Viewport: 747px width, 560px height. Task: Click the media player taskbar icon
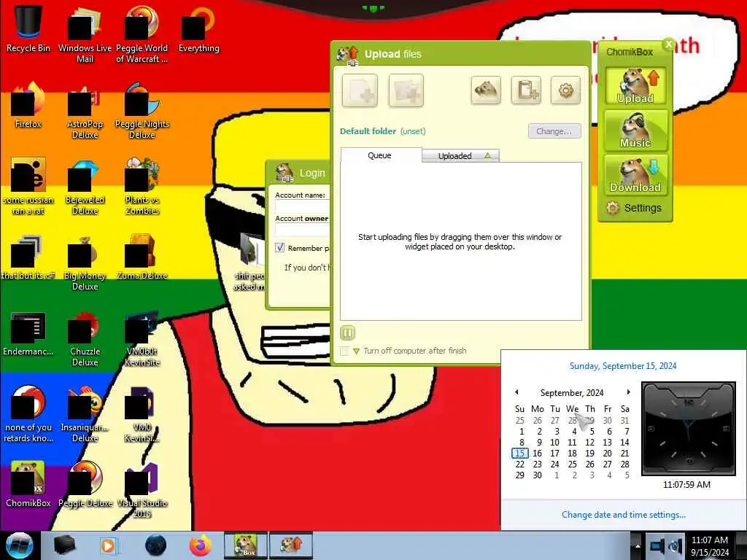click(109, 545)
